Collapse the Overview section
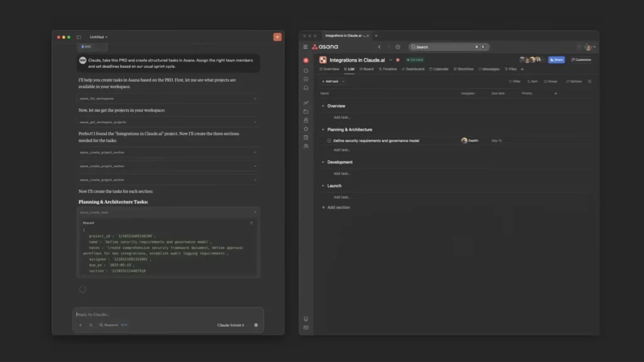Viewport: 644px width, 362px height. [323, 106]
